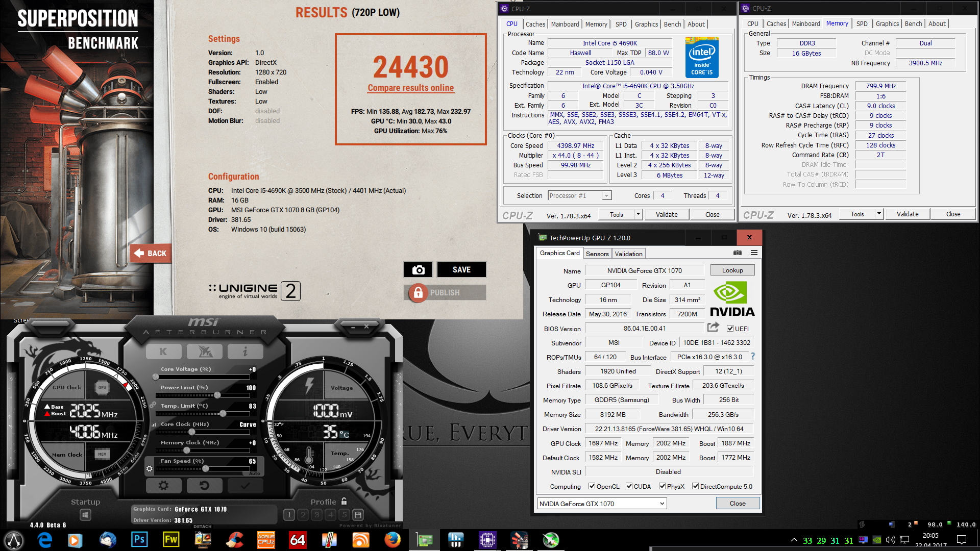
Task: Click GPU-Z Lookup button
Action: tap(732, 270)
